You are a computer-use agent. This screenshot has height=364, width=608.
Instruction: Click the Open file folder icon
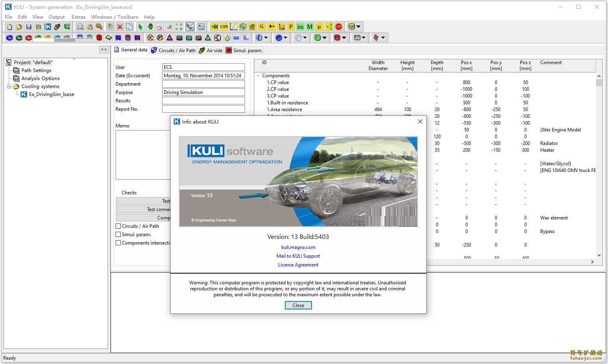pos(19,27)
